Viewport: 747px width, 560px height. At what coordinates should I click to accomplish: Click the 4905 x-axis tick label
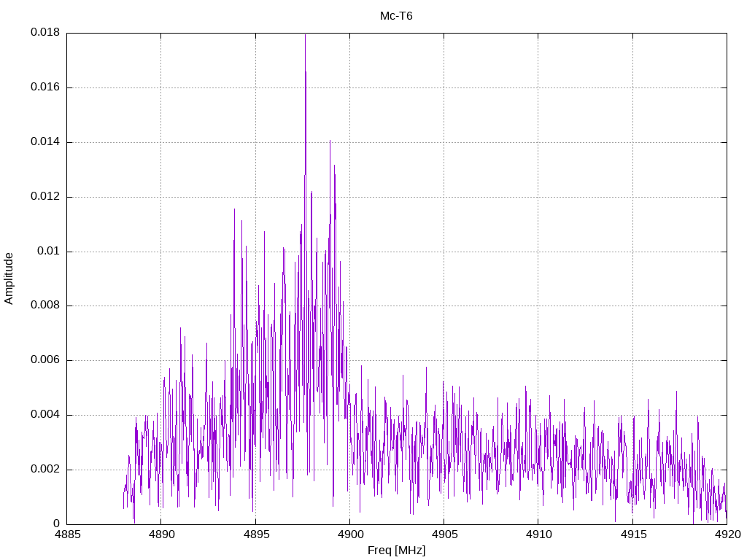(x=444, y=534)
